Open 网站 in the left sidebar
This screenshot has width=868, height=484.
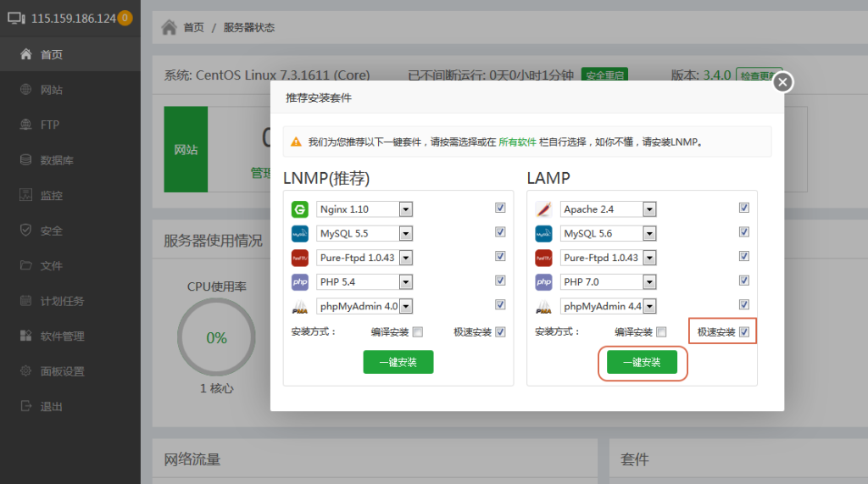[51, 90]
